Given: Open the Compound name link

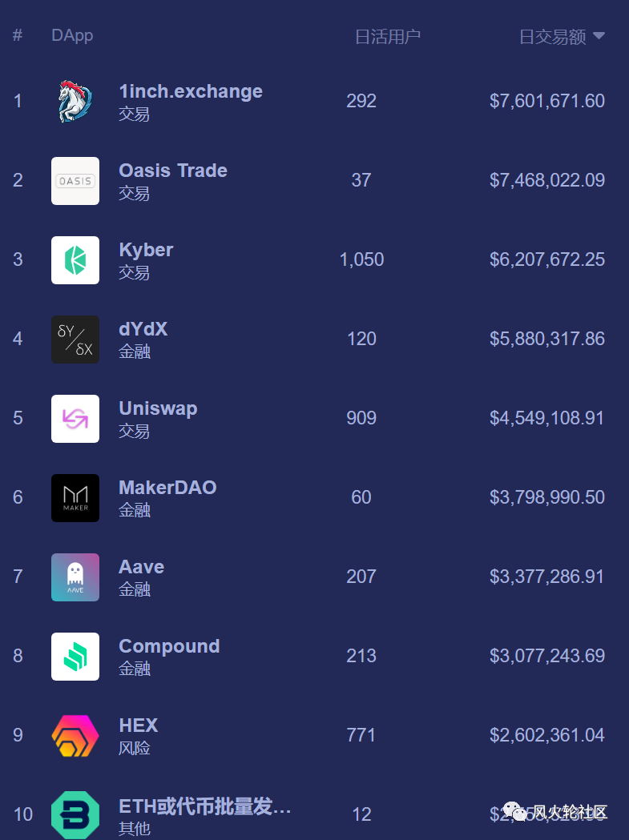Looking at the screenshot, I should (x=169, y=646).
